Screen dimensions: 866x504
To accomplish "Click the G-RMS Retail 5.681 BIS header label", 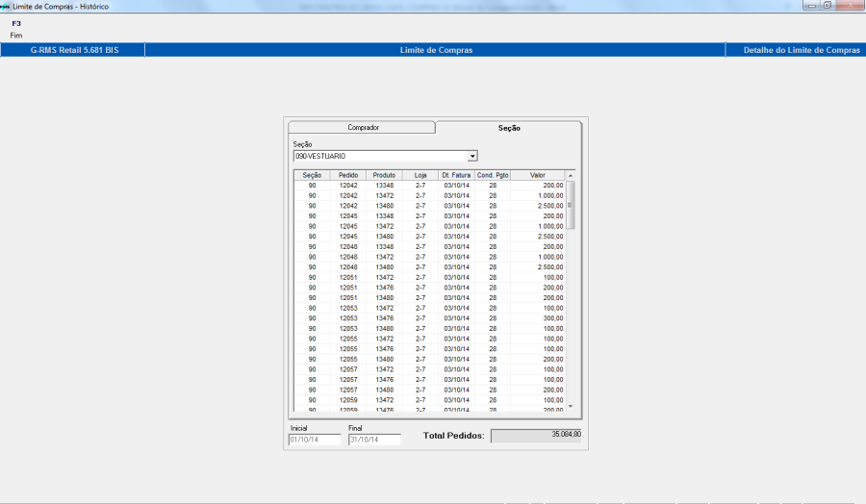I will pos(74,50).
